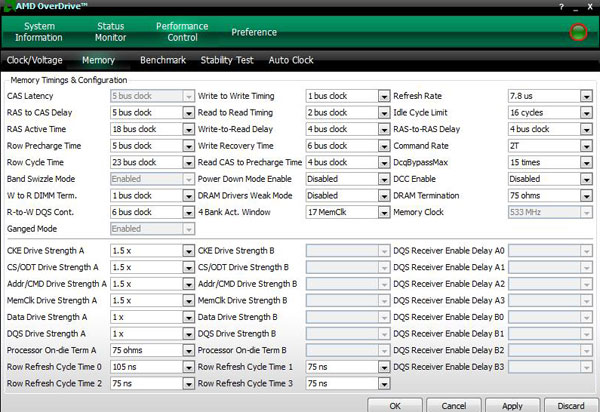
Task: Click the DQS Receiver Enable Delay A0 label
Action: (x=449, y=251)
